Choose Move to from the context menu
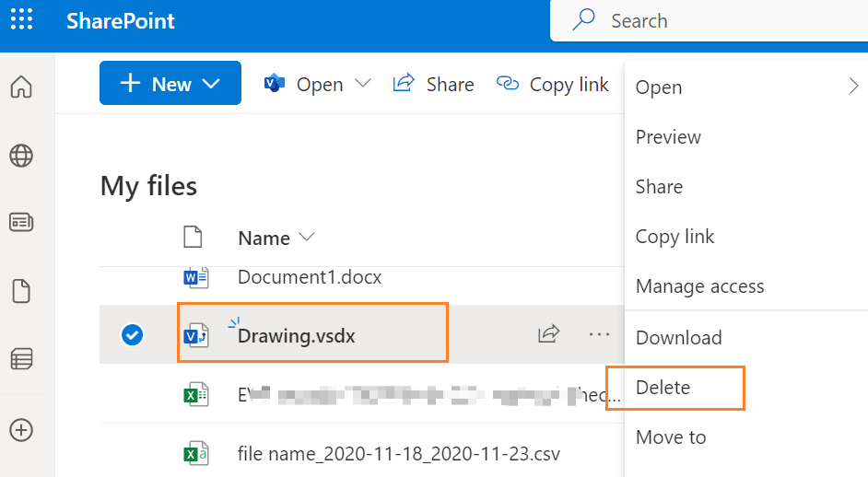 click(x=671, y=437)
